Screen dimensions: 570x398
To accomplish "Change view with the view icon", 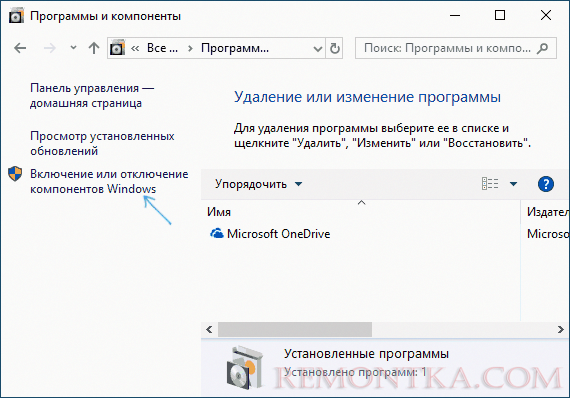I will [490, 184].
